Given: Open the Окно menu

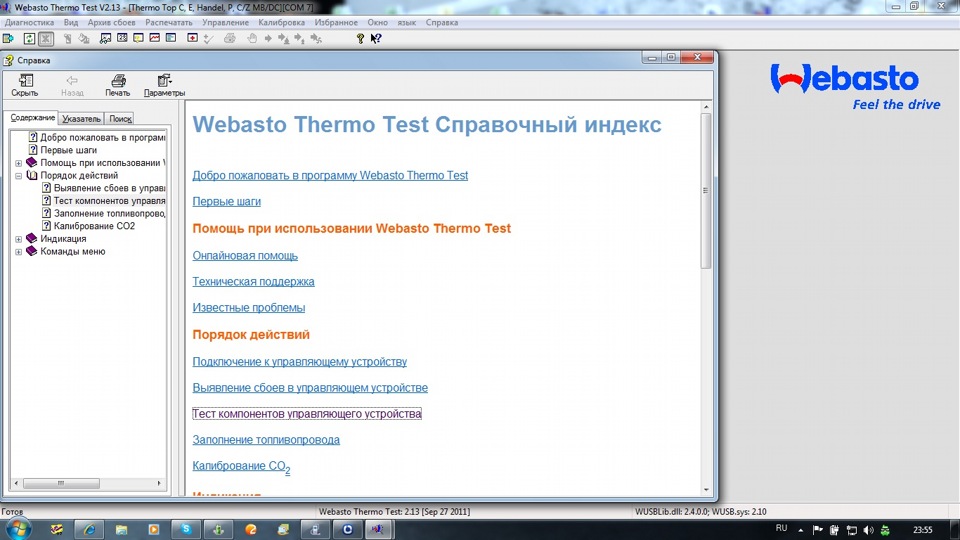Looking at the screenshot, I should (x=378, y=23).
